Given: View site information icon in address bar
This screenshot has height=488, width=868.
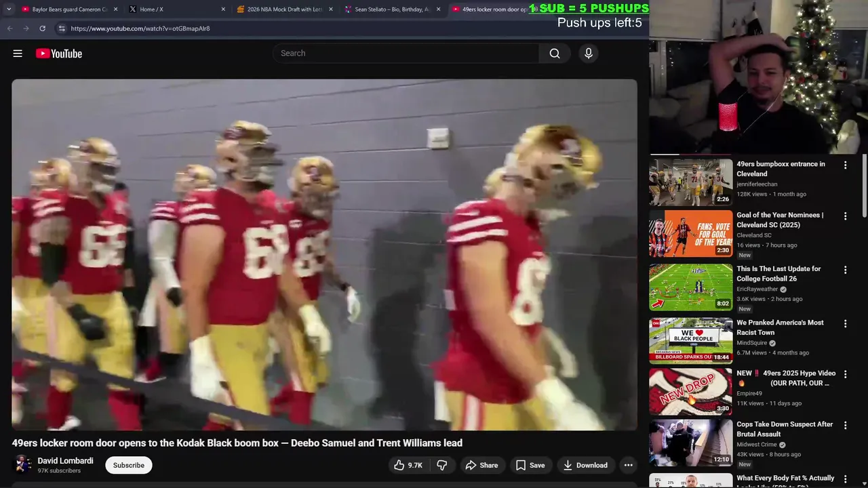Looking at the screenshot, I should click(61, 28).
